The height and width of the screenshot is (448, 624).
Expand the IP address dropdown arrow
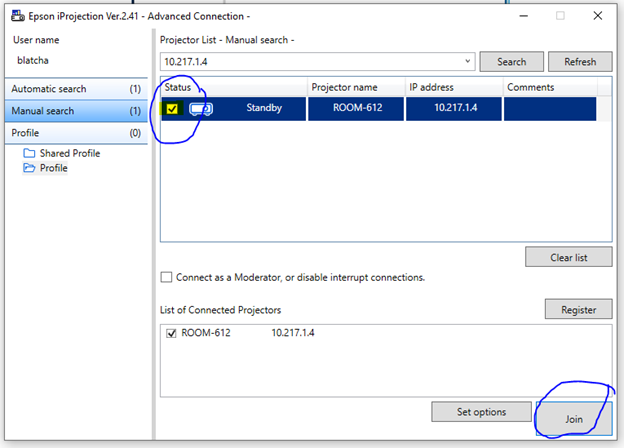click(x=468, y=61)
